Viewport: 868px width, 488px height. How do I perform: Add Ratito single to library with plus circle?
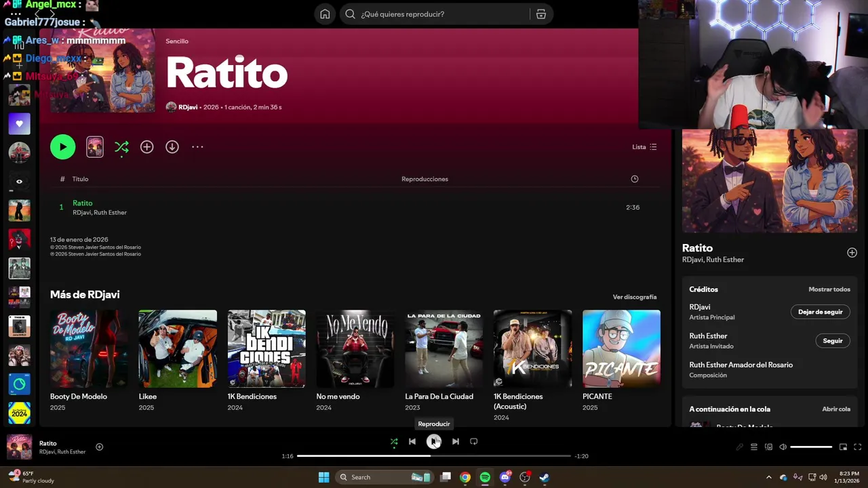(x=146, y=147)
